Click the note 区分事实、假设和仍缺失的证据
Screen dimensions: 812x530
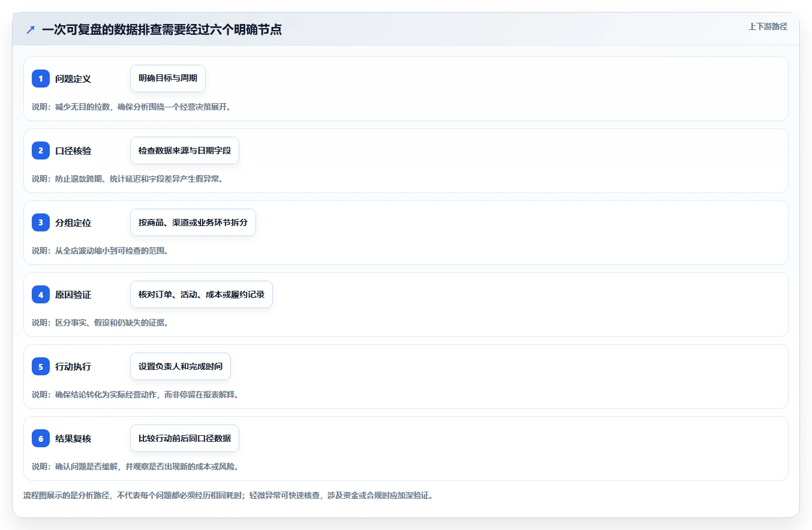(100, 323)
